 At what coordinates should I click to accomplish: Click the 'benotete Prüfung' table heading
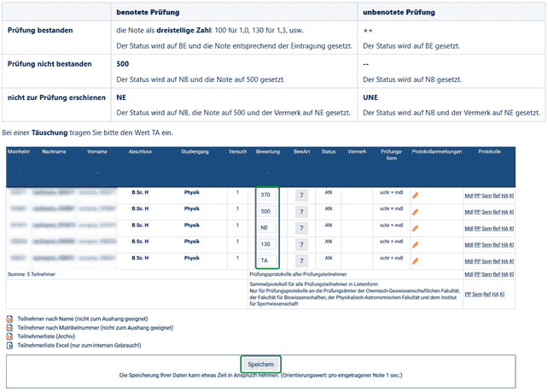(x=148, y=12)
